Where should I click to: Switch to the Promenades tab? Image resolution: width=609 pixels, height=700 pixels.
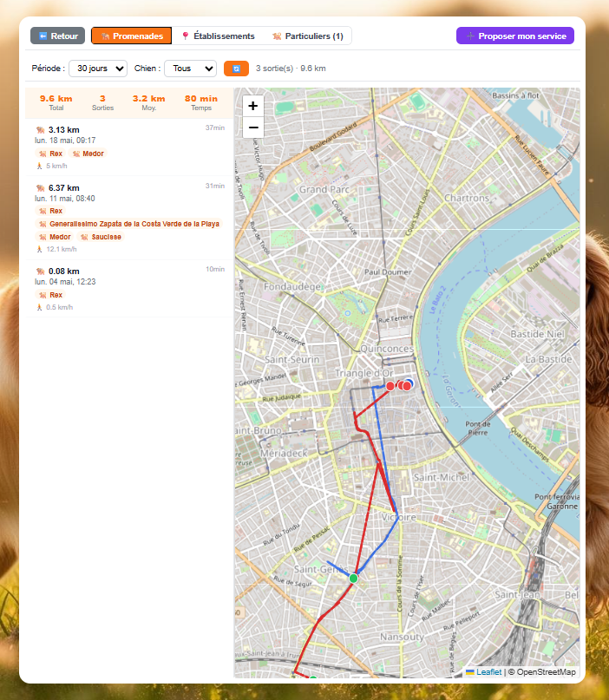pyautogui.click(x=131, y=36)
